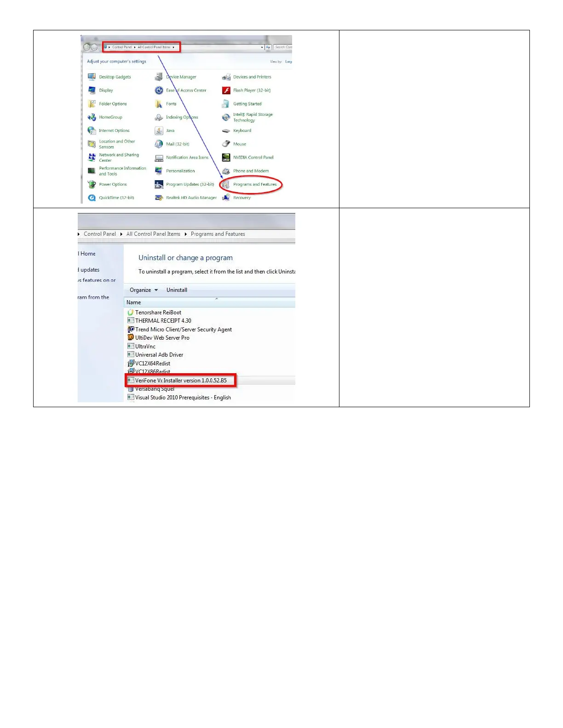The image size is (563, 728).
Task: Open Realtek HD Audio Manager link
Action: (x=191, y=198)
